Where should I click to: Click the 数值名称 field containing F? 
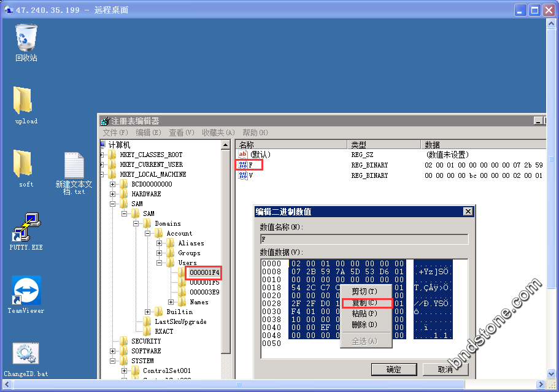[363, 239]
